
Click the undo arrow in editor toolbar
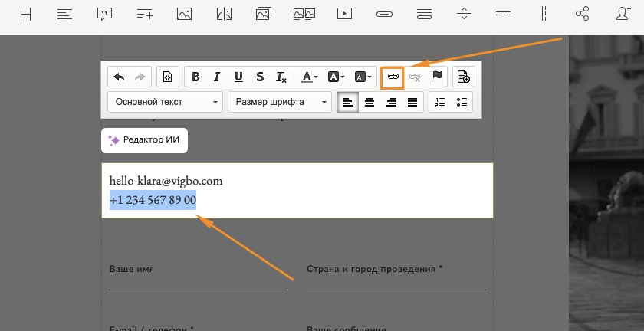coord(119,77)
